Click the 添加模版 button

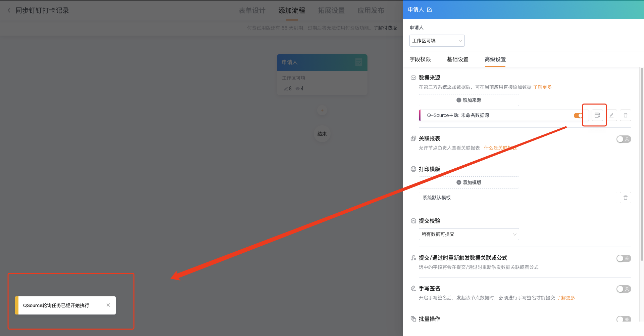pos(469,182)
